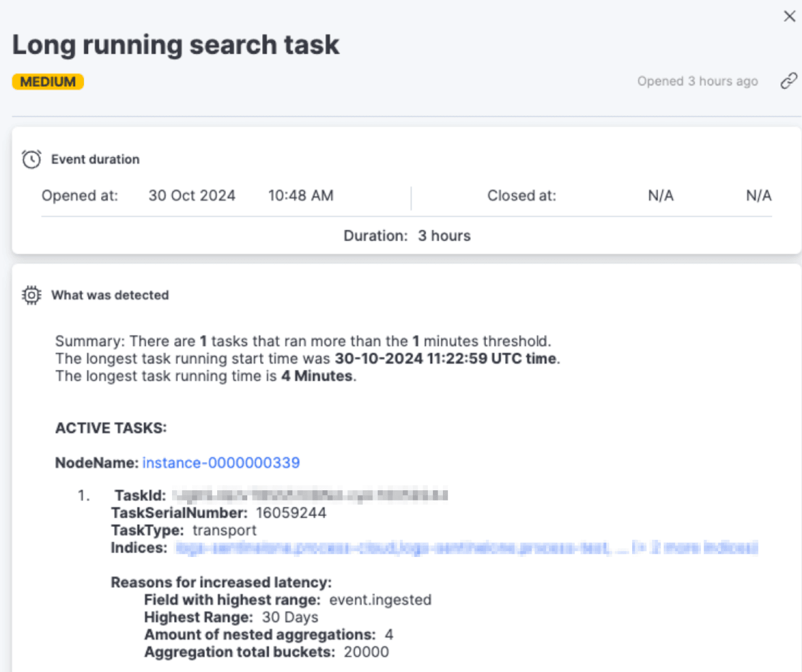Select the What was detected heading
802x672 pixels.
pos(110,295)
